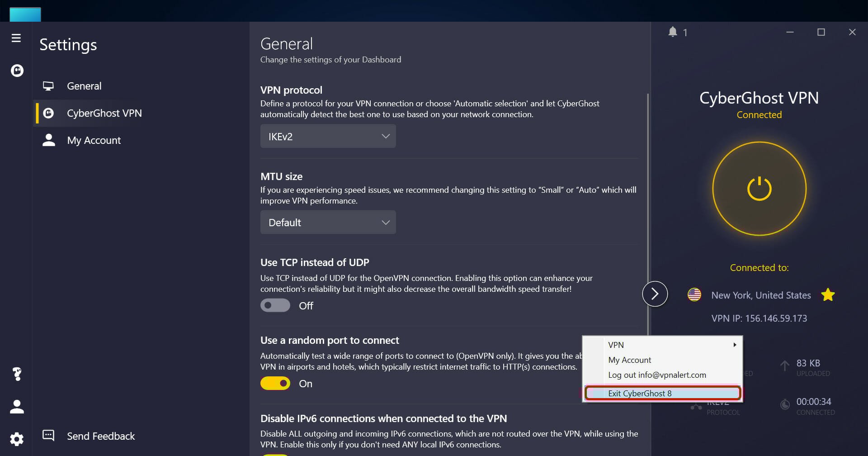
Task: Click the 83 KB uploaded value
Action: click(808, 363)
